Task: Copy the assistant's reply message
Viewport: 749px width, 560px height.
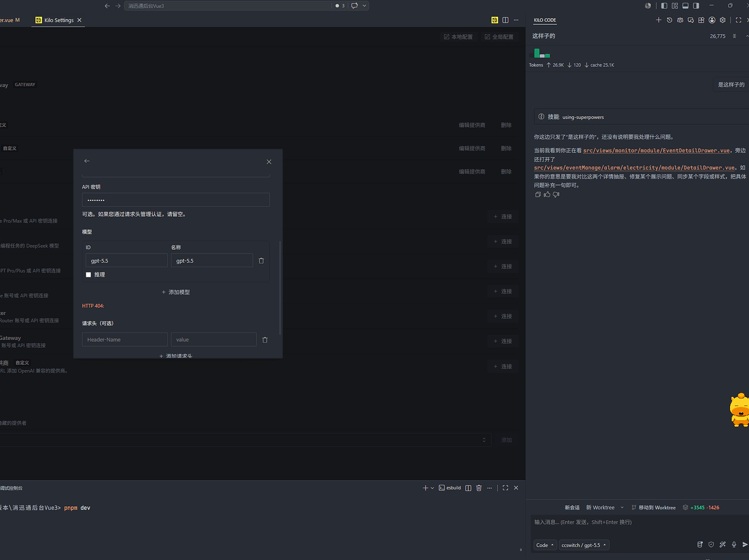Action: pyautogui.click(x=538, y=195)
